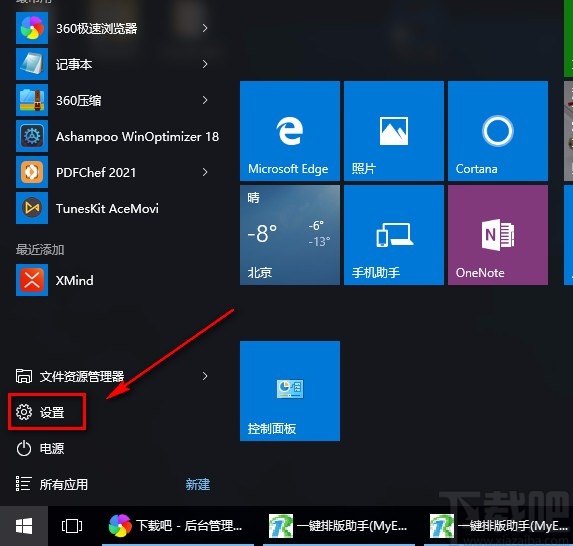This screenshot has width=573, height=546.
Task: Open the 控制面板 tile
Action: pos(290,391)
